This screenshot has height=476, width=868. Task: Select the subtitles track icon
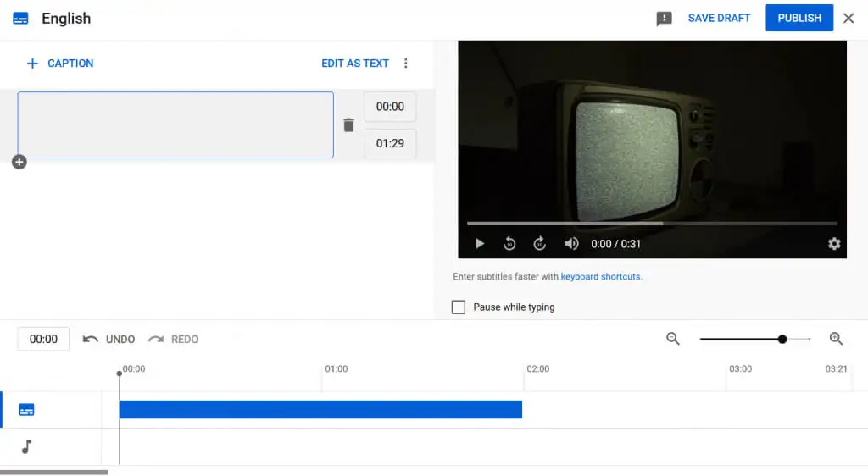pyautogui.click(x=26, y=410)
